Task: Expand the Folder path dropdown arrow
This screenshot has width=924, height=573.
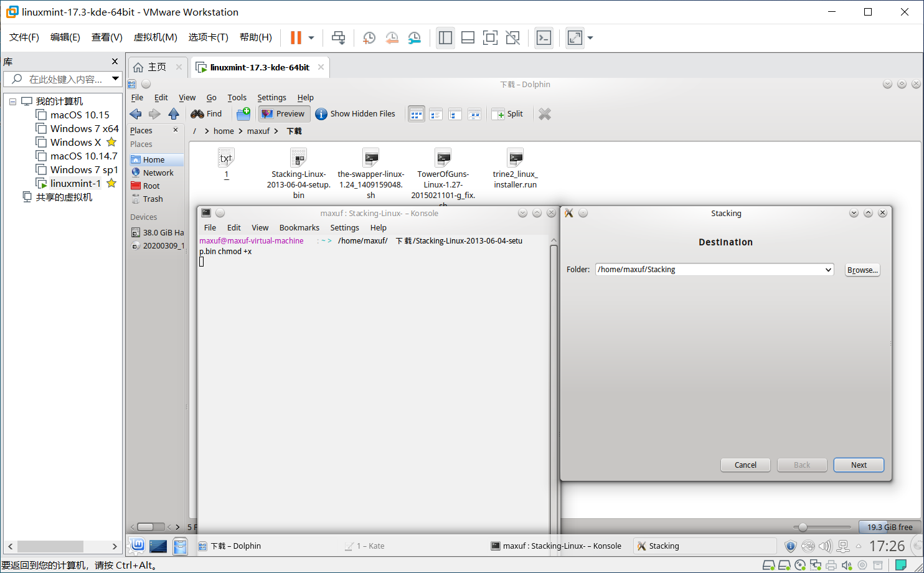Action: tap(828, 270)
